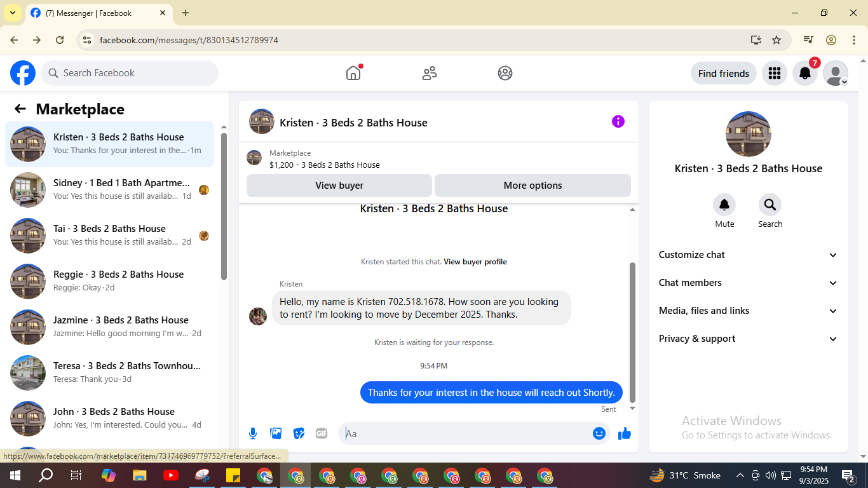Send a thumbs-up like
868x488 pixels.
[625, 433]
